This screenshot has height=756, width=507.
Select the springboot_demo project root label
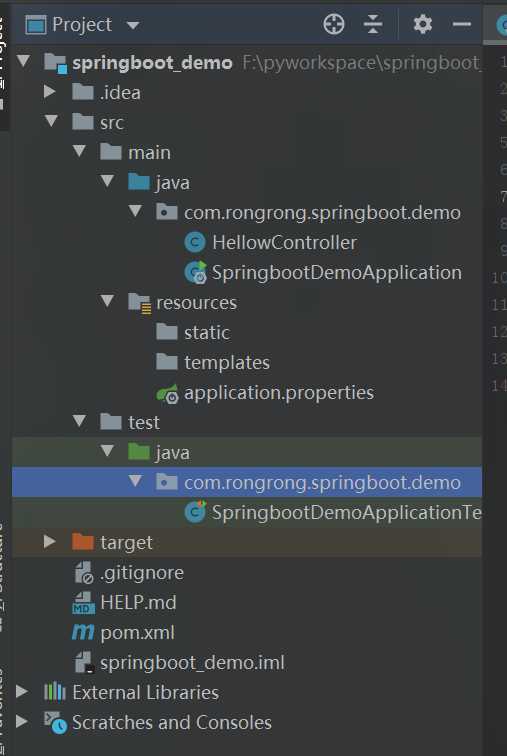tap(152, 63)
